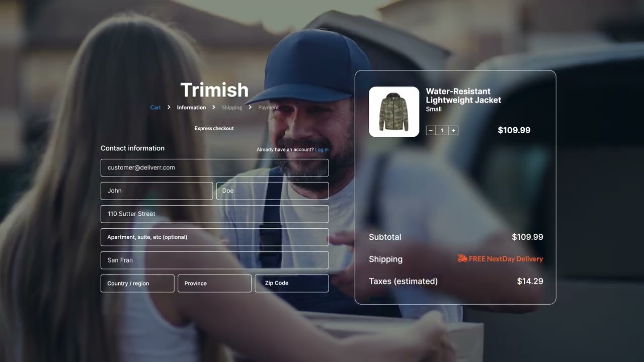Click the Small size label

click(434, 109)
